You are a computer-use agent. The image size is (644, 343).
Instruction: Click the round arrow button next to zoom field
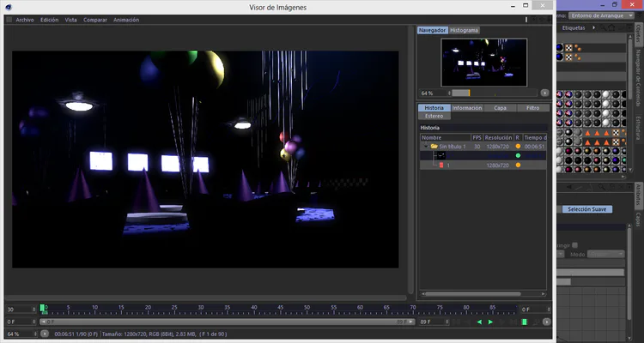(45, 334)
